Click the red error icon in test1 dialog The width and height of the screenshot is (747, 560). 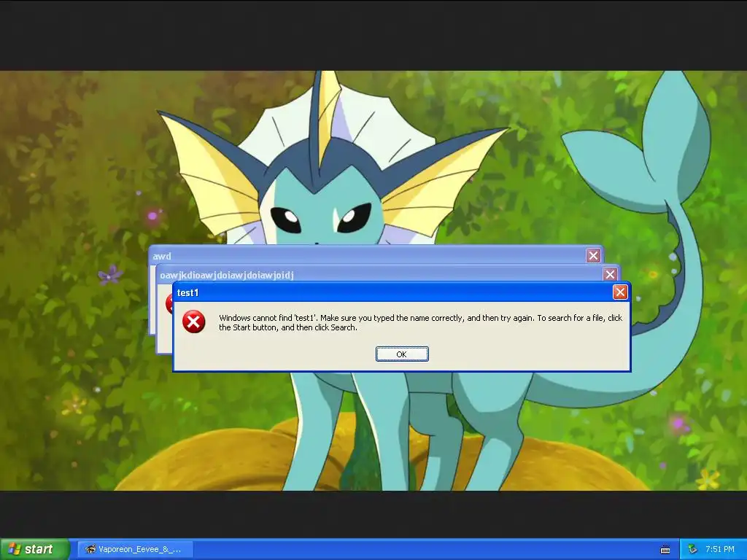click(193, 322)
